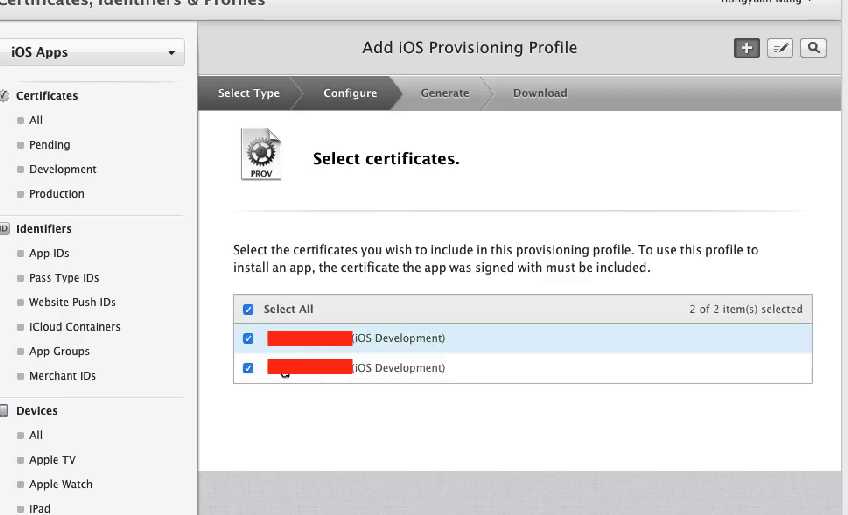Open Pending certificates in sidebar
The height and width of the screenshot is (515, 848).
point(49,145)
